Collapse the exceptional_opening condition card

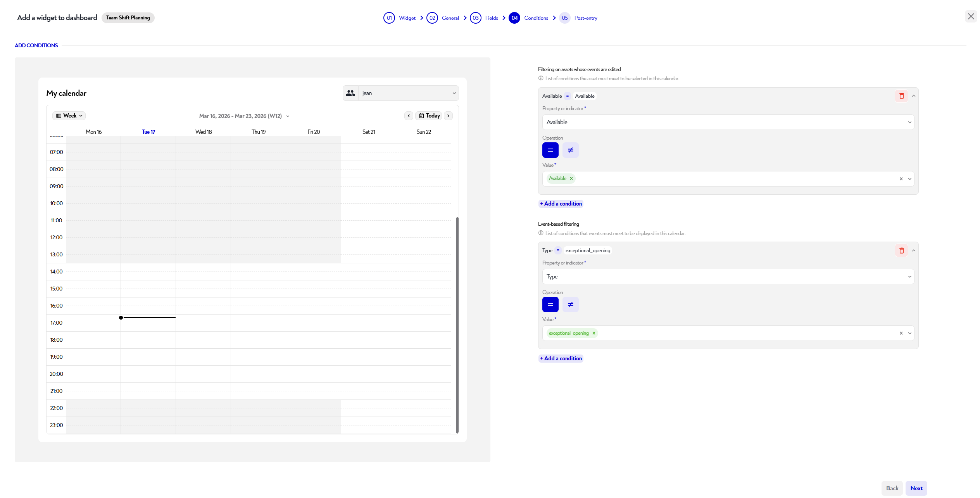coord(914,250)
